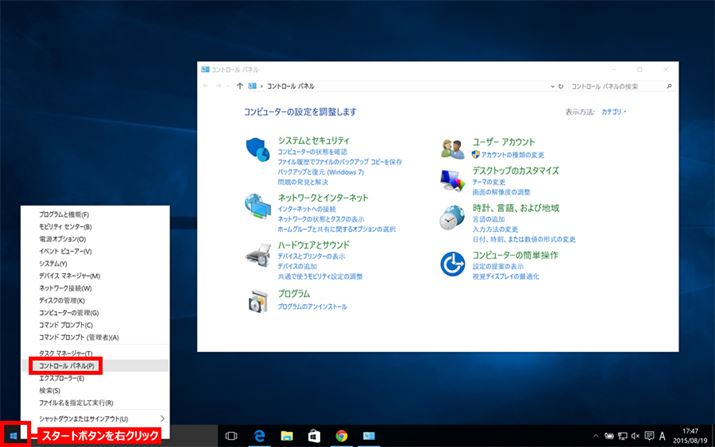Viewport: 715px width, 447px height.
Task: Click the Network and Internet globe icon
Action: [257, 206]
